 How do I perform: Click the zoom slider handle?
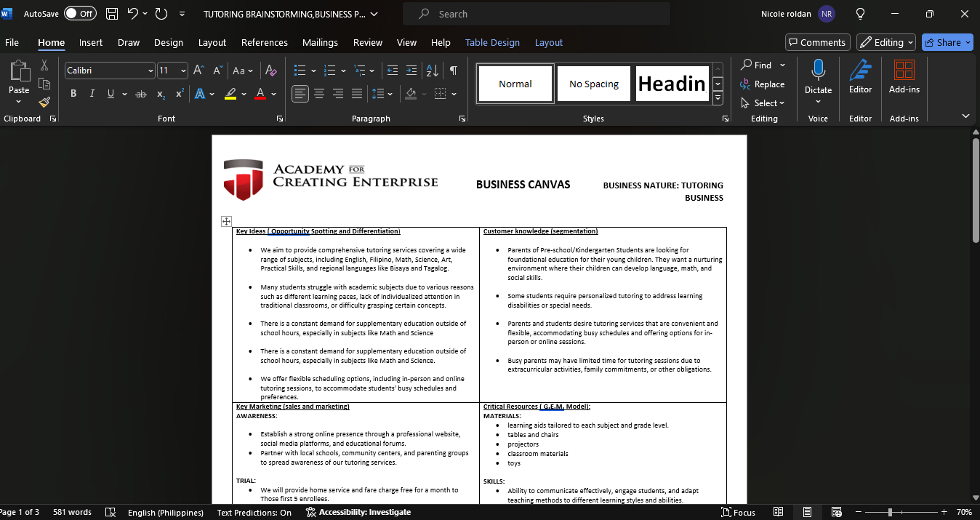click(889, 512)
